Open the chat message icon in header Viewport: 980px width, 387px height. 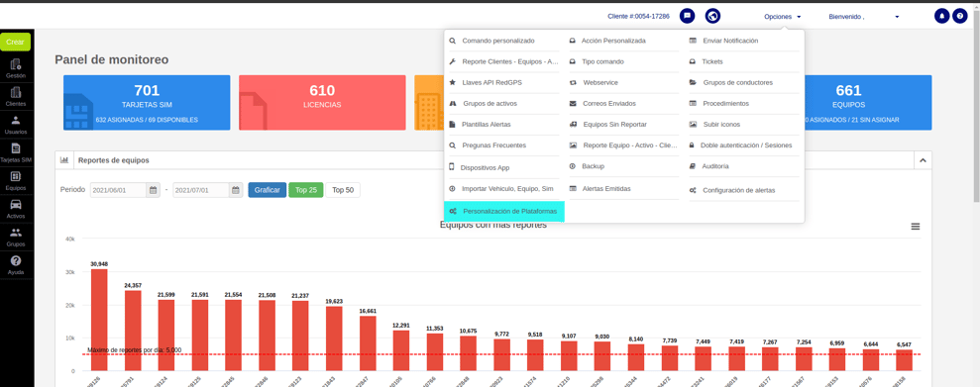(687, 16)
